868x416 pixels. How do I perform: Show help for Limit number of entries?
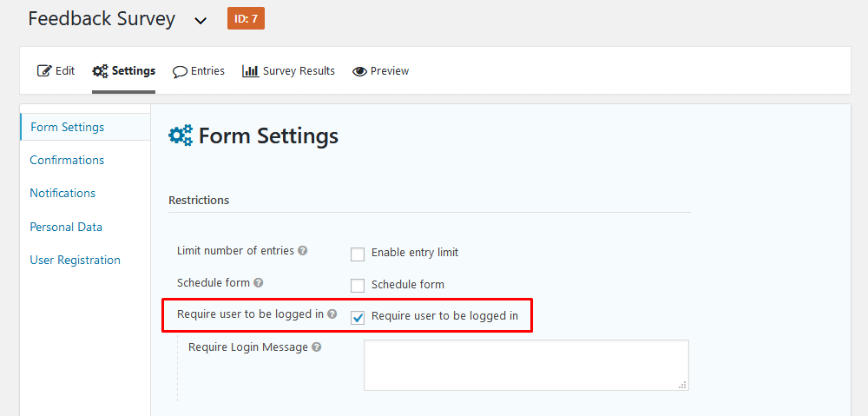click(x=302, y=250)
